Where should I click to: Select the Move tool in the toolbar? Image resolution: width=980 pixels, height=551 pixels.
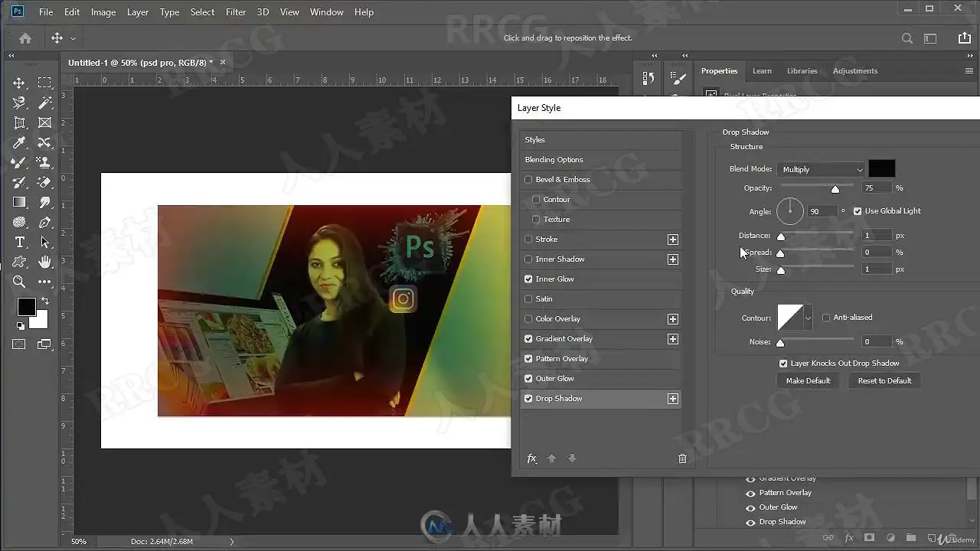click(20, 83)
